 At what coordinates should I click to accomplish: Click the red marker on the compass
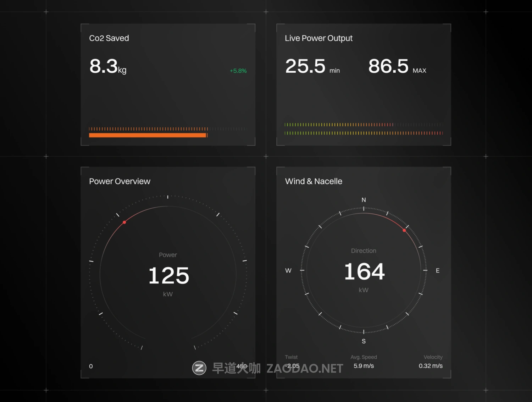[x=404, y=231]
